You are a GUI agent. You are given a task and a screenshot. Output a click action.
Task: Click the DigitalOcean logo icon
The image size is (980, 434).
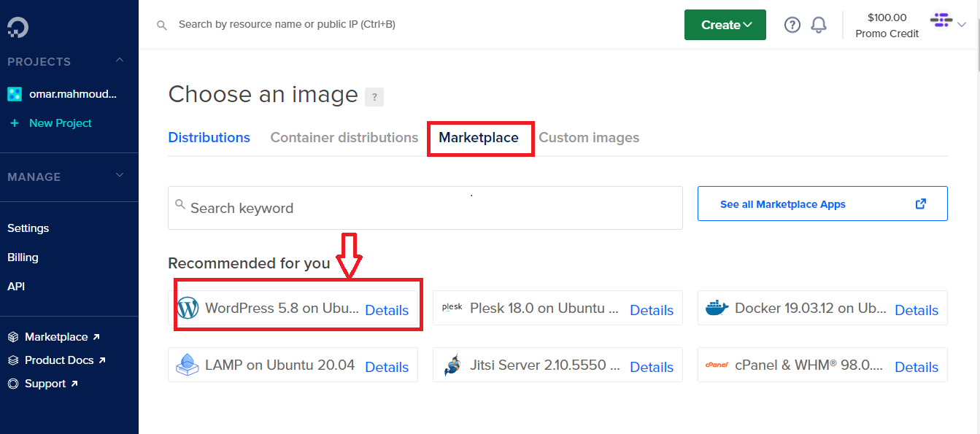point(18,28)
